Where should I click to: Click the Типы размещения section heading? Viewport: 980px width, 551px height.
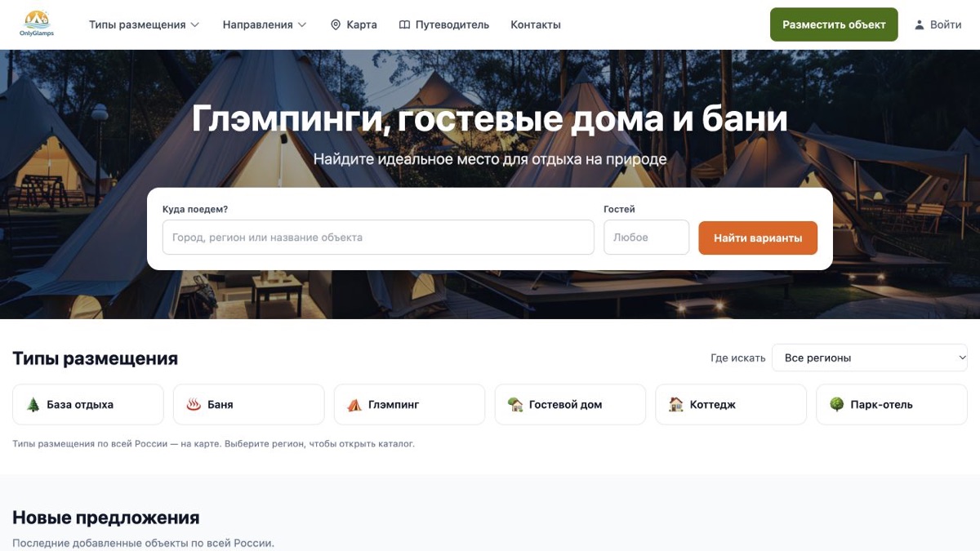click(x=95, y=358)
